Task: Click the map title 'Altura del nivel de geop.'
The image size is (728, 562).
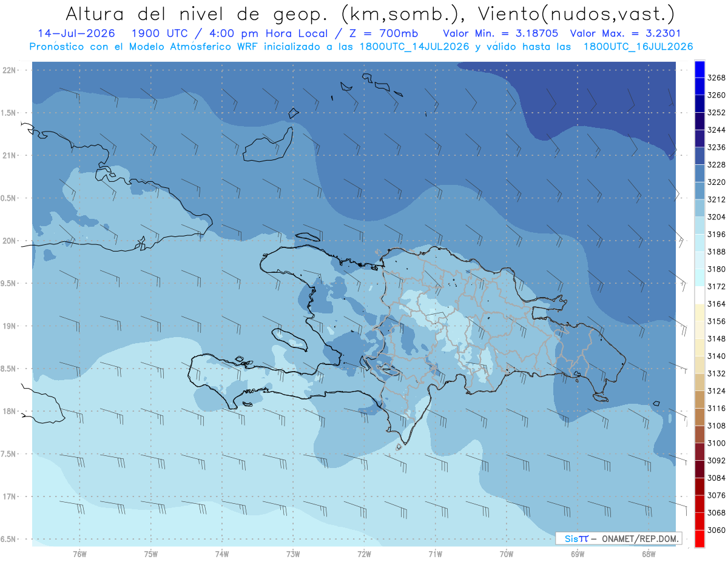Action: click(198, 13)
